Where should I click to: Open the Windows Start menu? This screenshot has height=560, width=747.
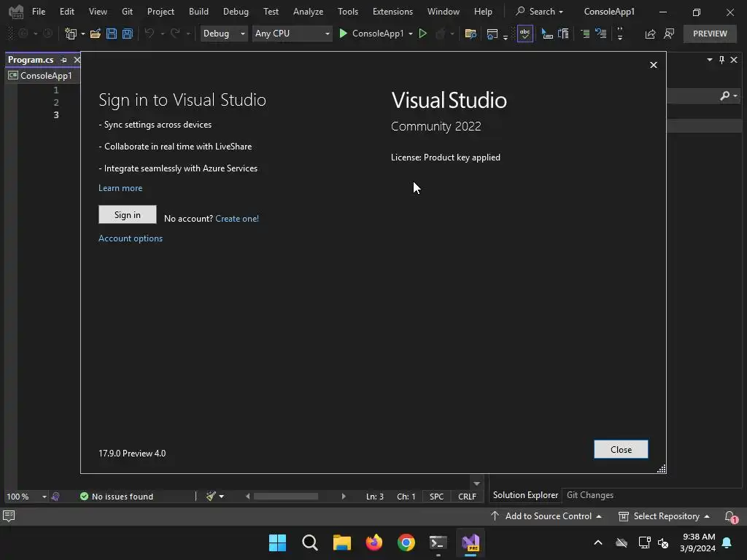pyautogui.click(x=277, y=542)
